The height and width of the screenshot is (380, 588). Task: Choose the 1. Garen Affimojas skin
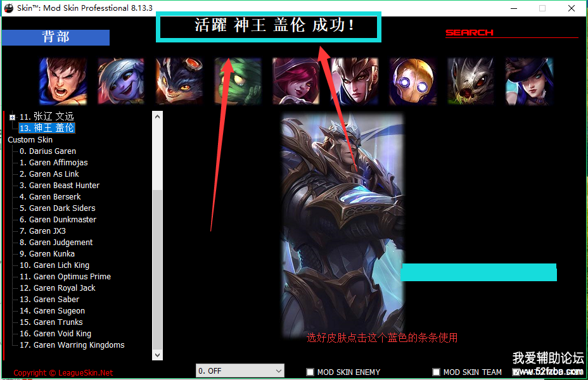click(x=54, y=163)
